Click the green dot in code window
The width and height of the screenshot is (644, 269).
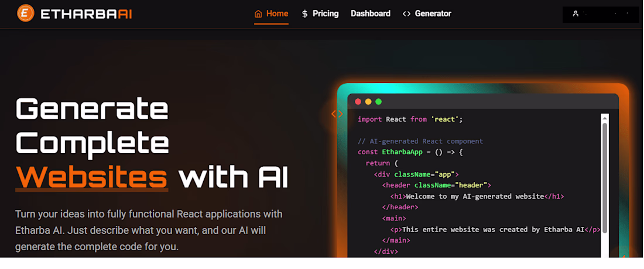(x=378, y=102)
